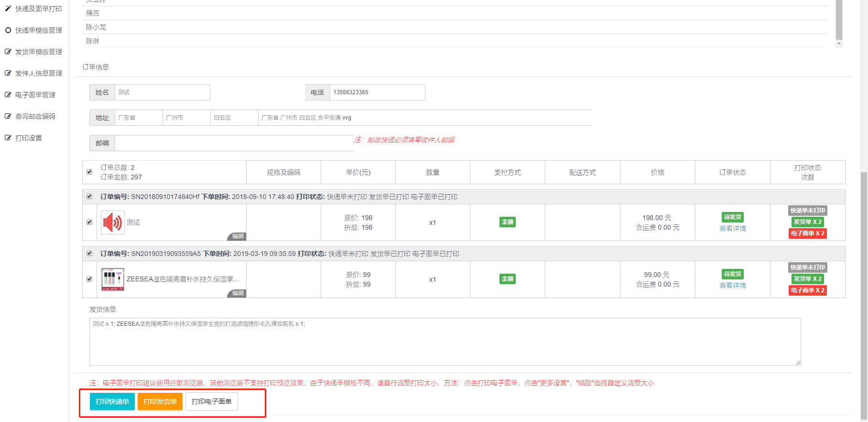Click the 打印快递单 button
The width and height of the screenshot is (868, 422).
coord(112,401)
